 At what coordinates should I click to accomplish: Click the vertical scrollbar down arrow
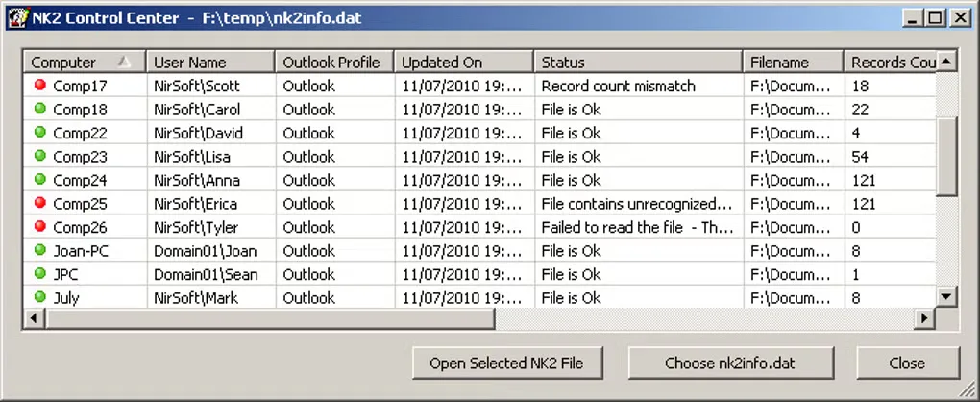tap(947, 297)
